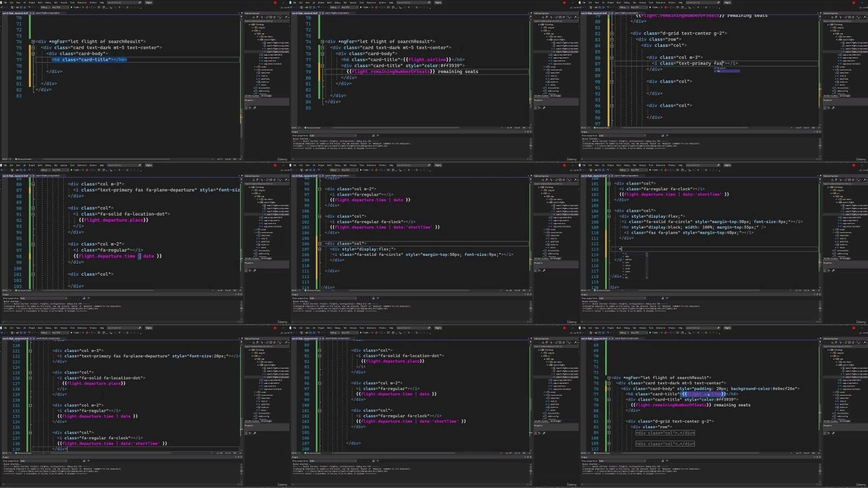Click top search magnifier in frame lacking Output panel
The image size is (868, 488).
point(140,2)
